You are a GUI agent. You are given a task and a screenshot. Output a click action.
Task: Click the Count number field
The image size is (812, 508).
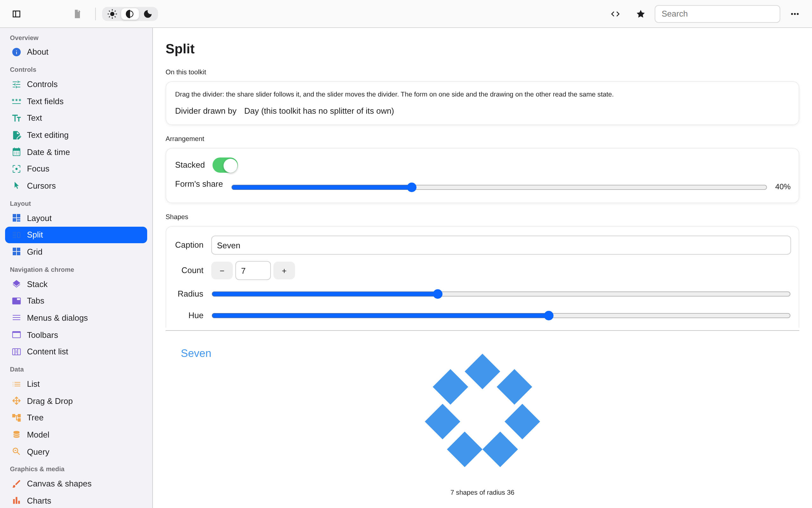(x=253, y=271)
